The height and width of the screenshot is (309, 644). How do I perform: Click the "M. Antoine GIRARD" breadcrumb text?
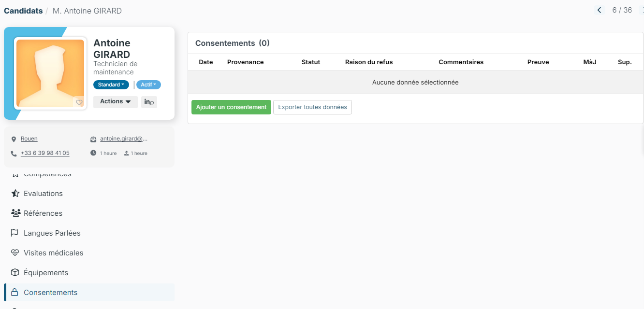(87, 11)
